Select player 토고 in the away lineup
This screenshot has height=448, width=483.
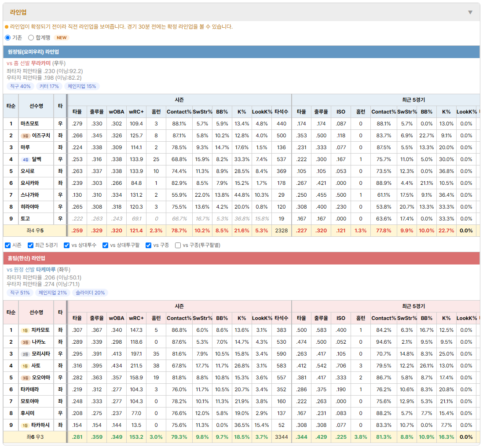click(25, 219)
